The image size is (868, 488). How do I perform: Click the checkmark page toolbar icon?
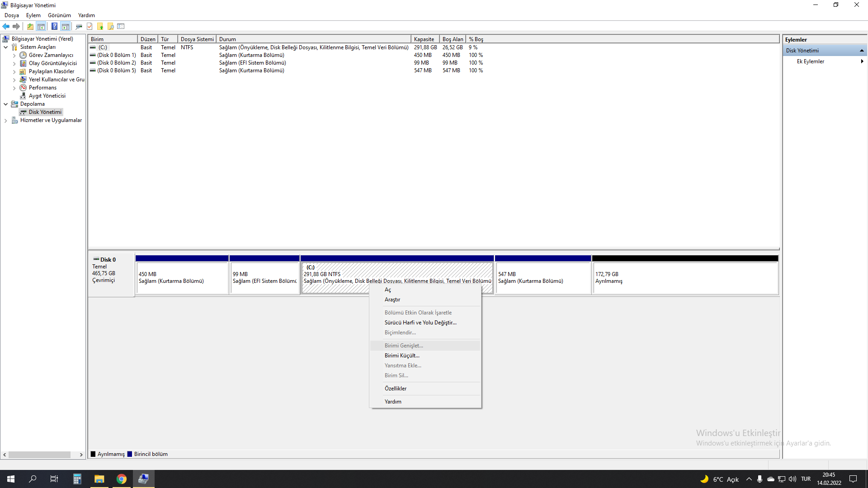(x=90, y=26)
